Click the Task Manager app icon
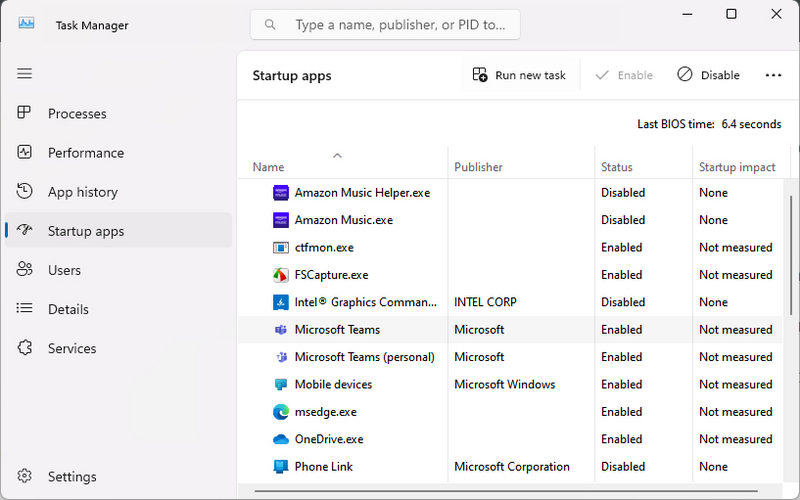 [x=26, y=23]
